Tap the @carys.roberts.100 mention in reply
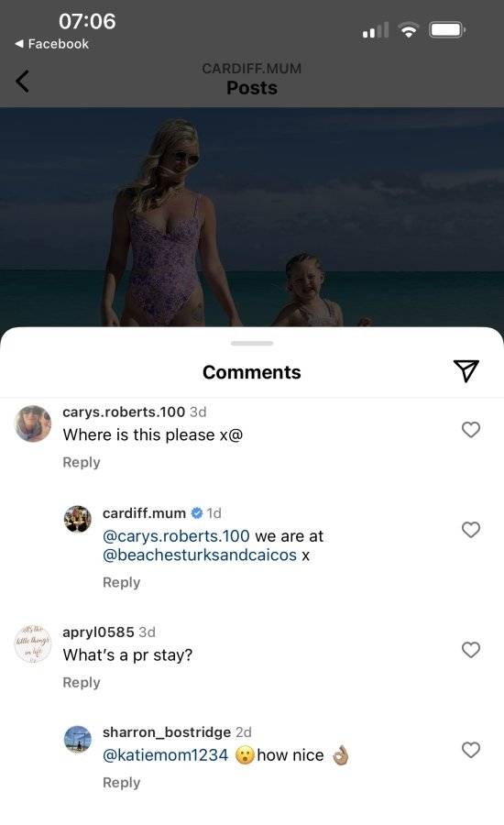Viewport: 504px width, 825px height. click(176, 536)
